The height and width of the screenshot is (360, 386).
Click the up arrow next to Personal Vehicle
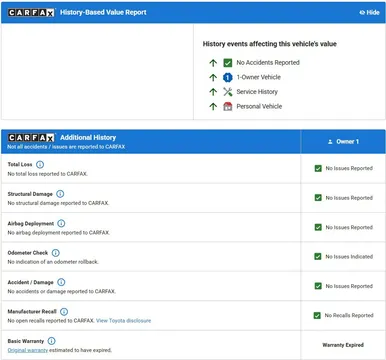(x=213, y=106)
